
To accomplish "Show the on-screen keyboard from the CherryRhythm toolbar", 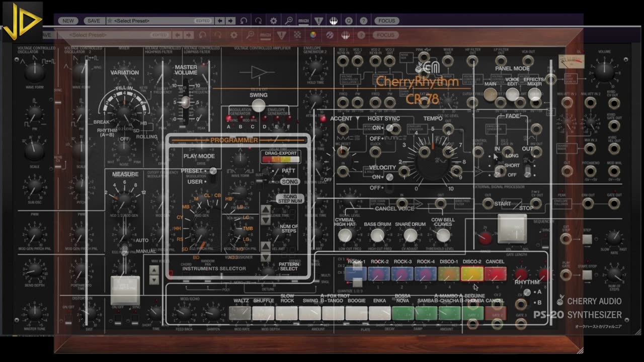I will [333, 21].
